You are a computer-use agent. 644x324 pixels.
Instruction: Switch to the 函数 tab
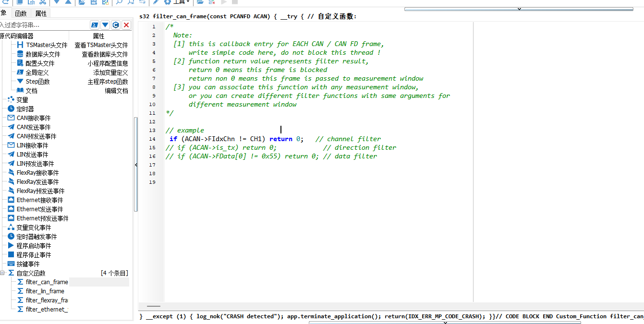click(21, 13)
